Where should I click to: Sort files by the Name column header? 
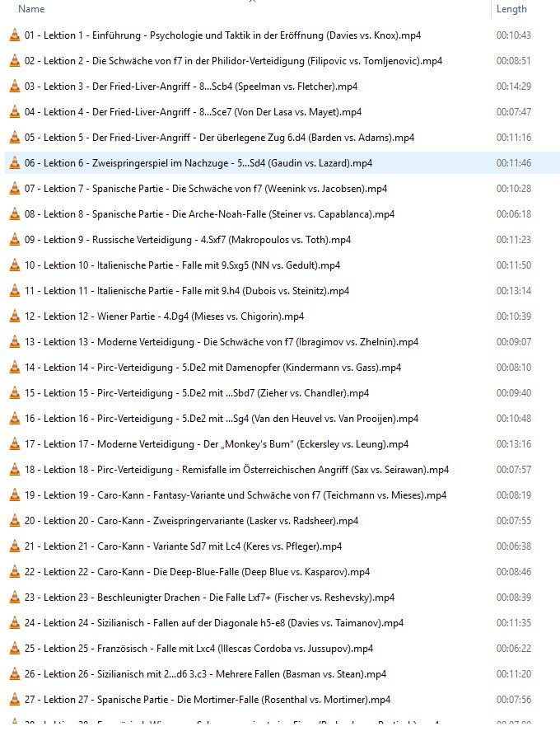pyautogui.click(x=31, y=9)
